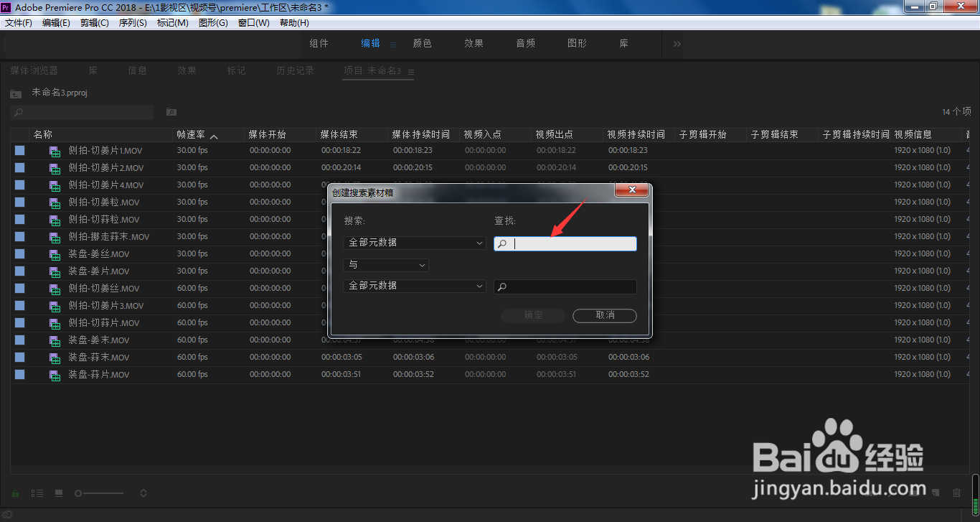
Task: Select 装盘-姜片.MOV in the list
Action: click(99, 271)
